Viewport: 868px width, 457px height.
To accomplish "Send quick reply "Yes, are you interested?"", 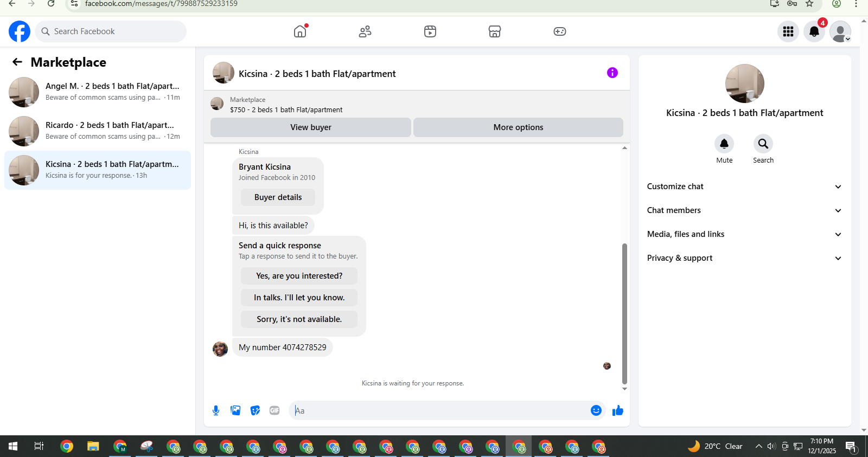I will click(x=299, y=276).
